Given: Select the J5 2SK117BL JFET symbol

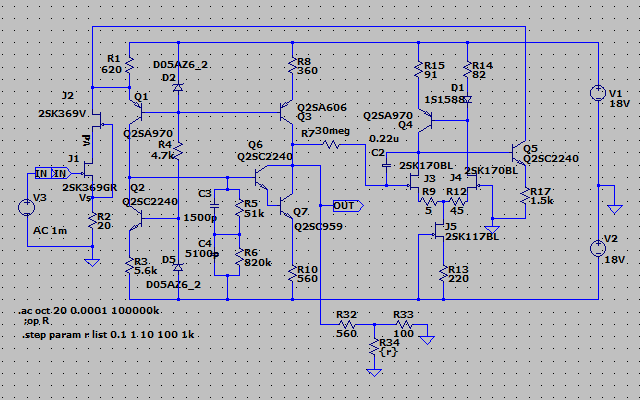Looking at the screenshot, I should [x=439, y=230].
